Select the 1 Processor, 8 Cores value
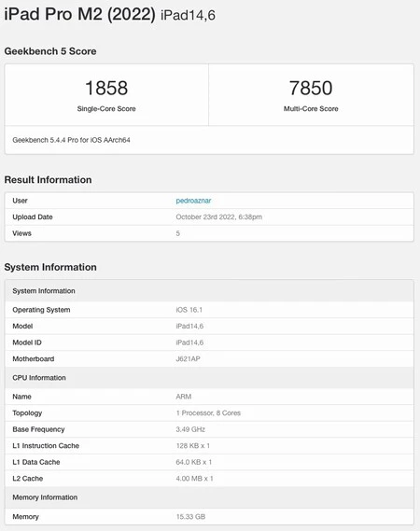This screenshot has width=420, height=531. [208, 412]
